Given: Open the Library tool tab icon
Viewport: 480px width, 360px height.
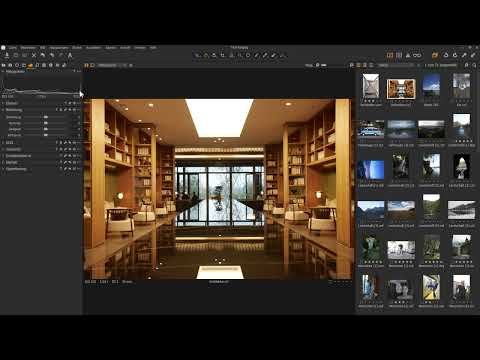Looking at the screenshot, I should coord(3,65).
